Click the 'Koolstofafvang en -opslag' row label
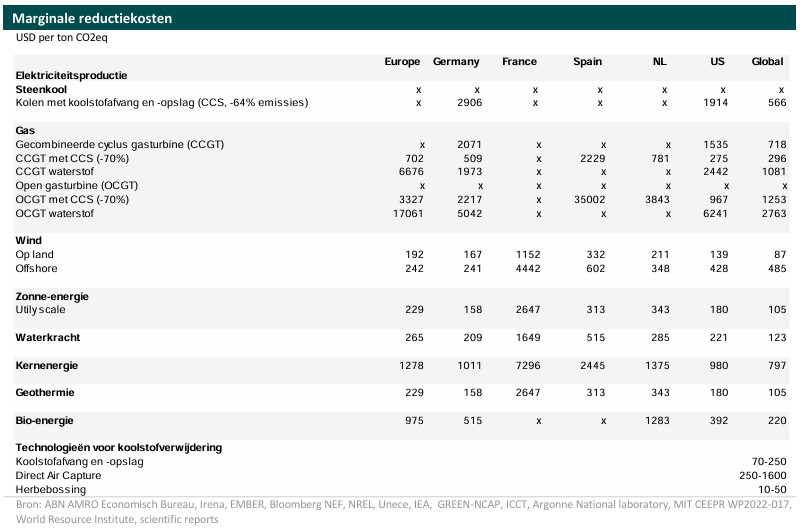 79,461
